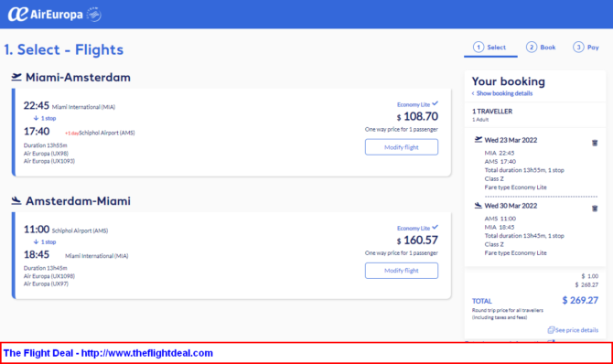The width and height of the screenshot is (613, 364).
Task: Modify flight for Miami-Amsterdam
Action: coord(402,147)
